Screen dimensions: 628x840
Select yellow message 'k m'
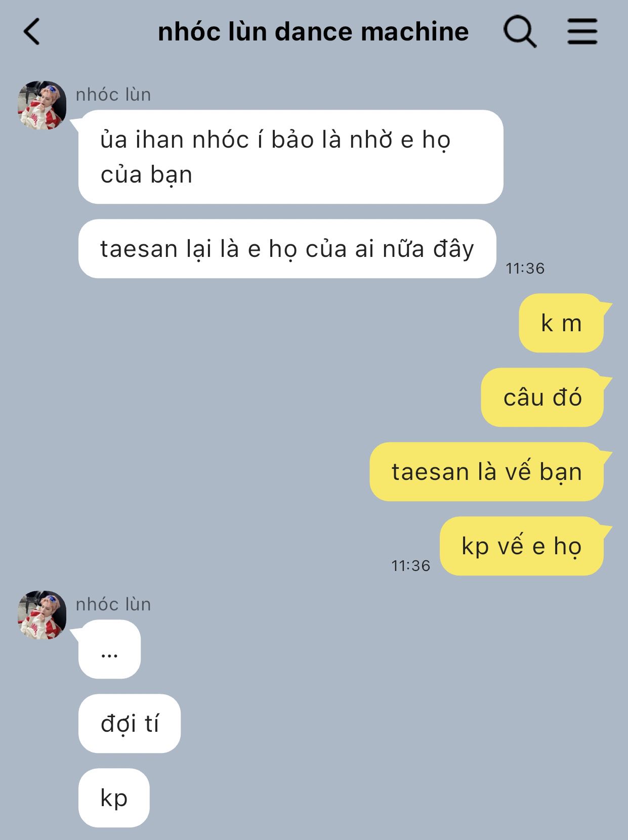click(562, 323)
